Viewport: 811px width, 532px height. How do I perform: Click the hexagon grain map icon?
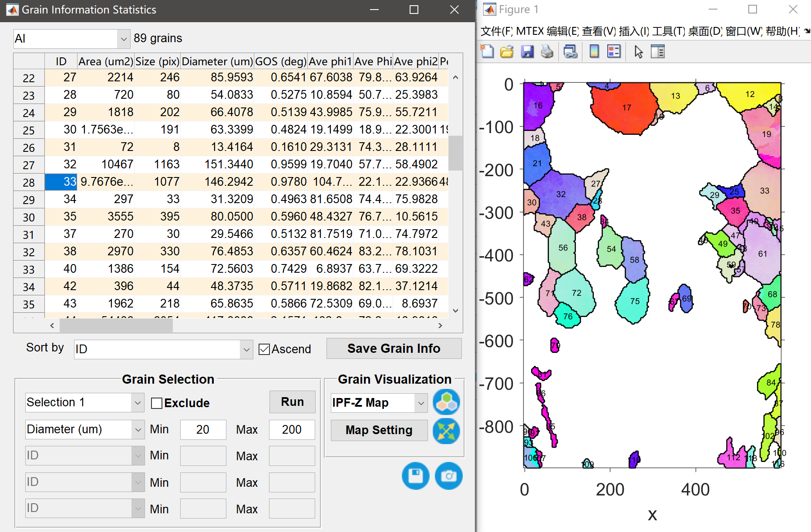[x=446, y=402]
